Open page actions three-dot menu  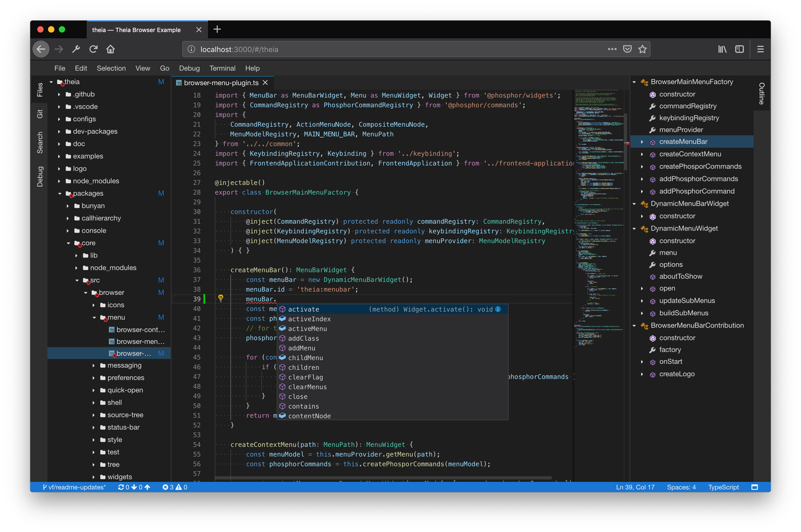pyautogui.click(x=612, y=49)
